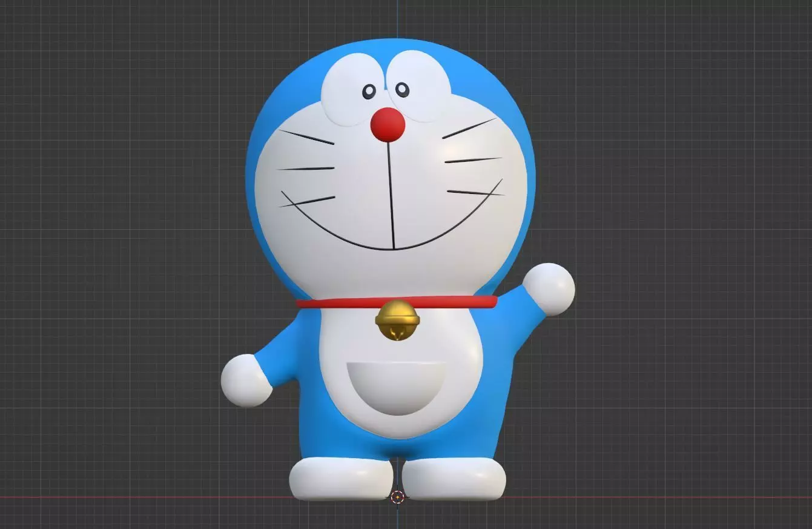Select the white belly pocket

(x=396, y=388)
